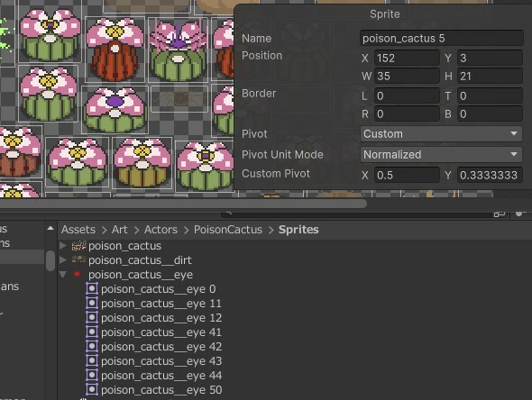This screenshot has width=532, height=400.
Task: Select the poison_cactus__eye red dot icon
Action: (x=77, y=274)
